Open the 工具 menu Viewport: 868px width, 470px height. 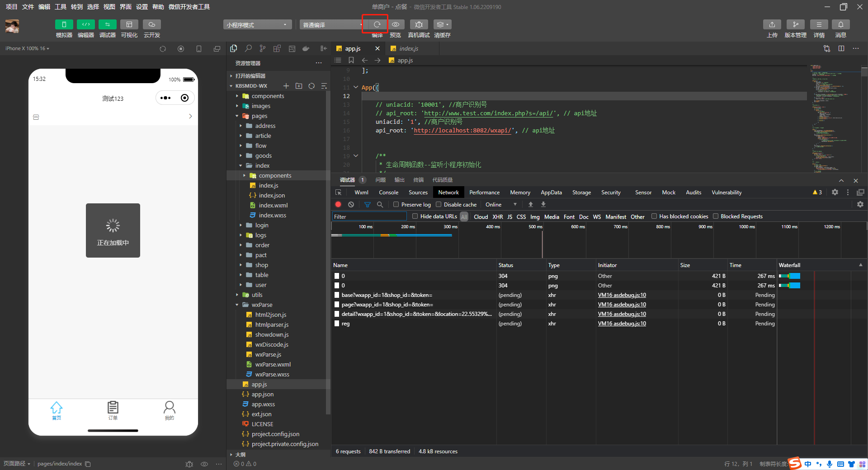click(61, 7)
